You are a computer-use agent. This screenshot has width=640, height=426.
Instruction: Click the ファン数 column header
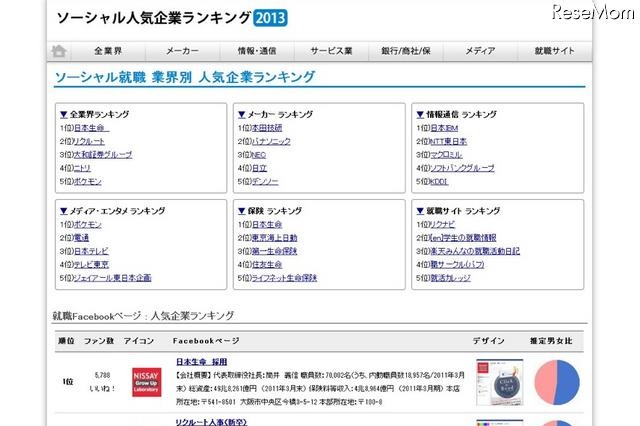[x=99, y=341]
